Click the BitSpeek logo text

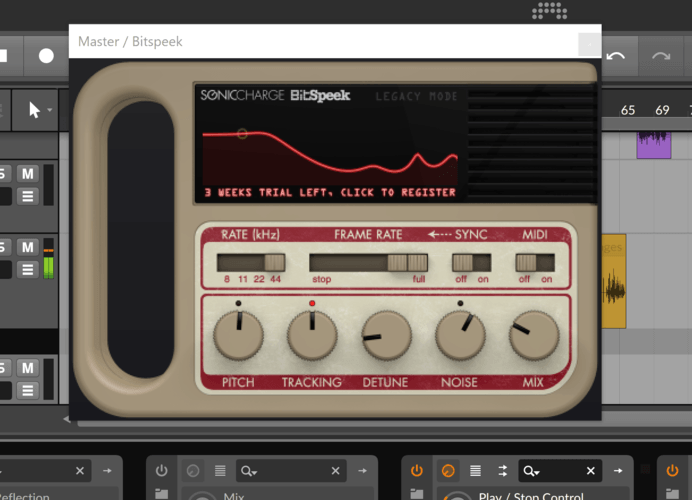coord(320,95)
